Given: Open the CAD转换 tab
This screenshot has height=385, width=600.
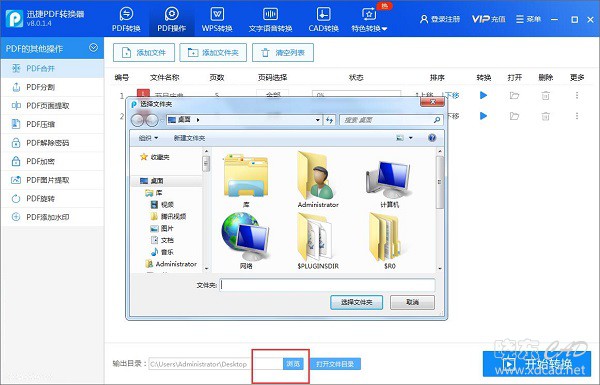Looking at the screenshot, I should [323, 19].
